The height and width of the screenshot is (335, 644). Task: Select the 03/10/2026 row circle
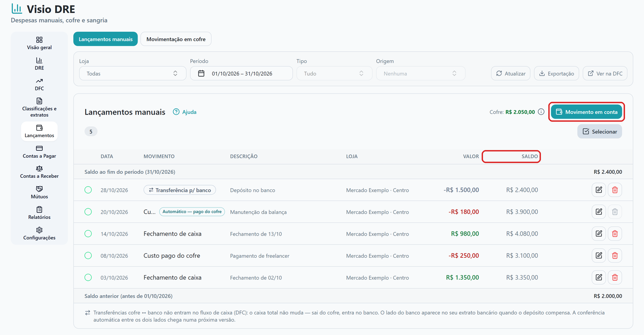pos(88,277)
